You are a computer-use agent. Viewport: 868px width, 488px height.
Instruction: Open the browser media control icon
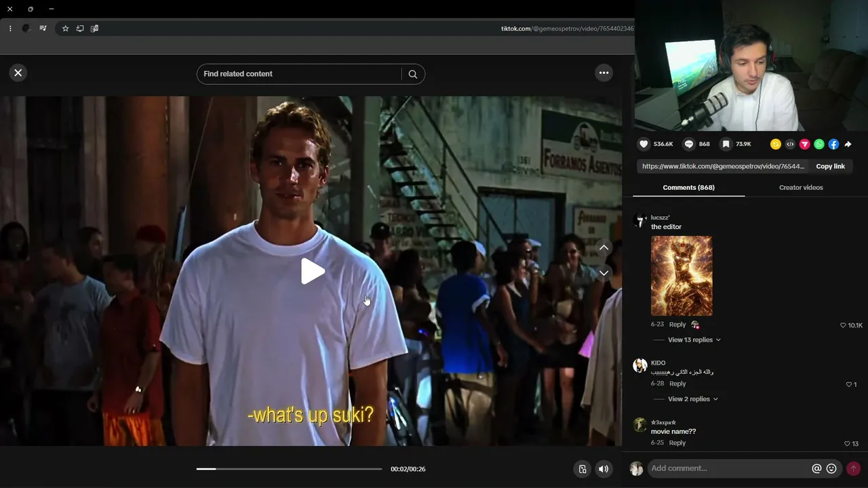pos(43,28)
